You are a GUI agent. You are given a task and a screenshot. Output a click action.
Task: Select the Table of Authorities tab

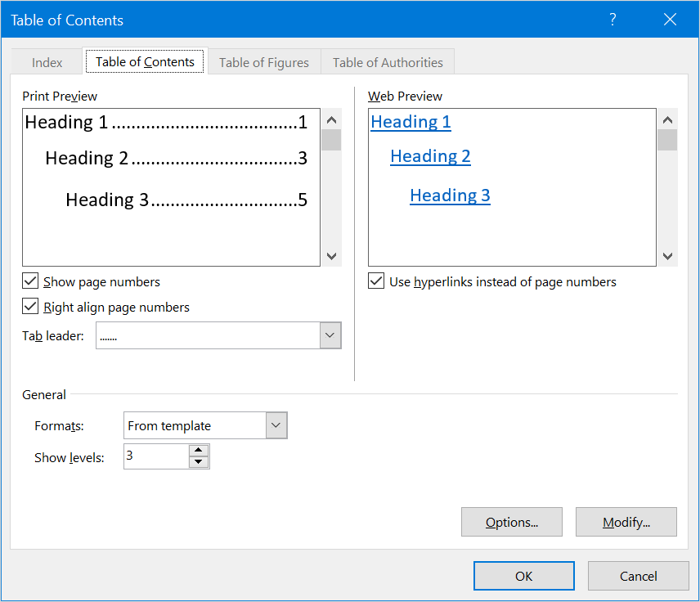click(x=388, y=62)
